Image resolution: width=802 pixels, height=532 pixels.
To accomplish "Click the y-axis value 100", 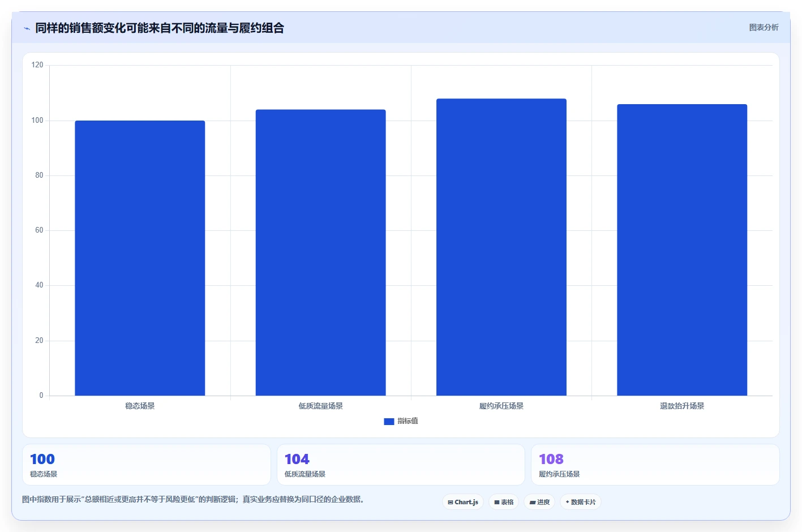I will 37,121.
